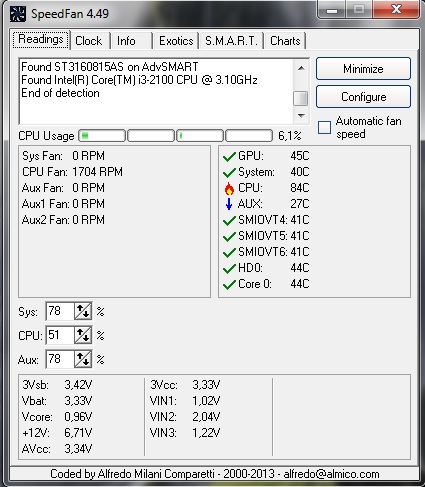Open the Charts tab
This screenshot has height=487, width=425.
click(285, 41)
